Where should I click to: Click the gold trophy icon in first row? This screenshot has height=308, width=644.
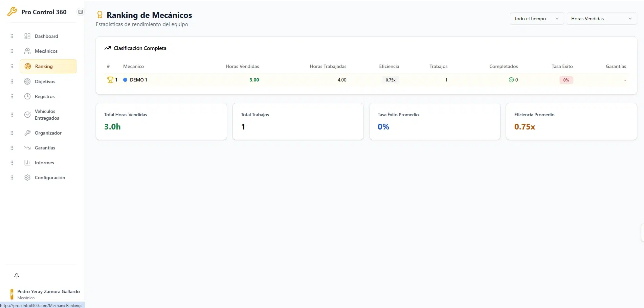click(110, 80)
